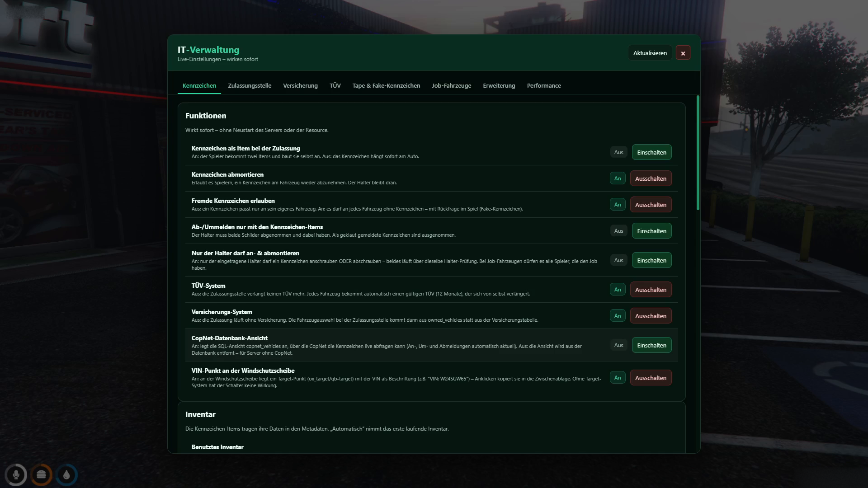Click the Aus badge of CopNet-Datenbank-Ansicht
This screenshot has height=488, width=868.
click(x=618, y=345)
